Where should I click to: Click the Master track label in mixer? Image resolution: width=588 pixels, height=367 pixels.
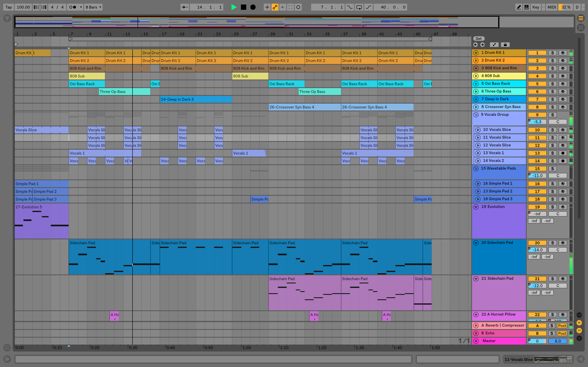coord(502,340)
